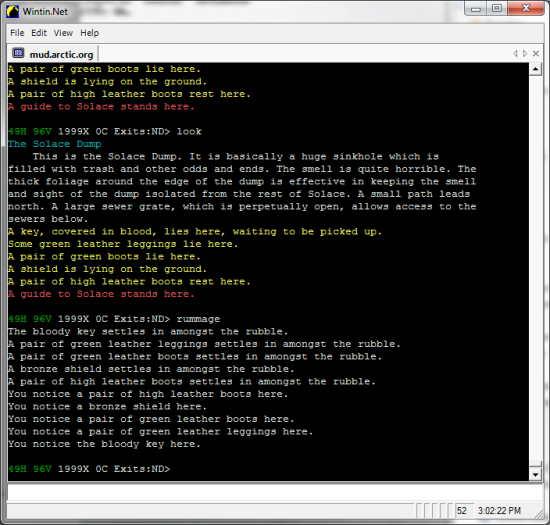550x525 pixels.
Task: Close the mud.arctic.org tab with X icon
Action: click(x=536, y=54)
